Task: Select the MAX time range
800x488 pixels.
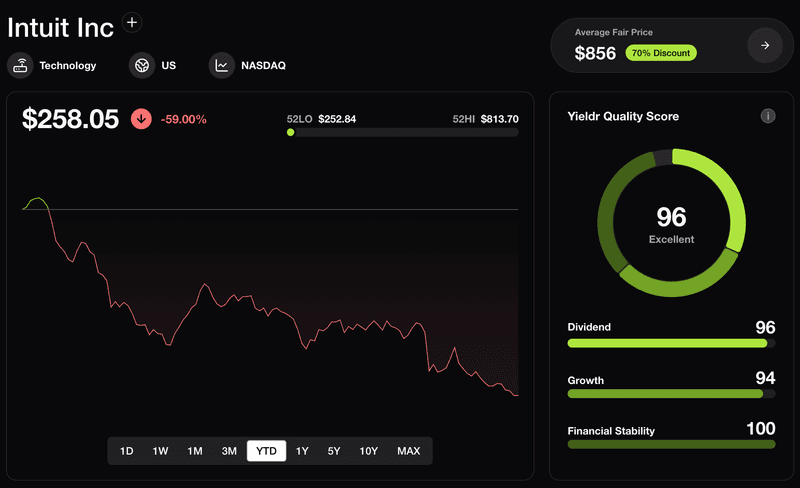Action: tap(409, 451)
